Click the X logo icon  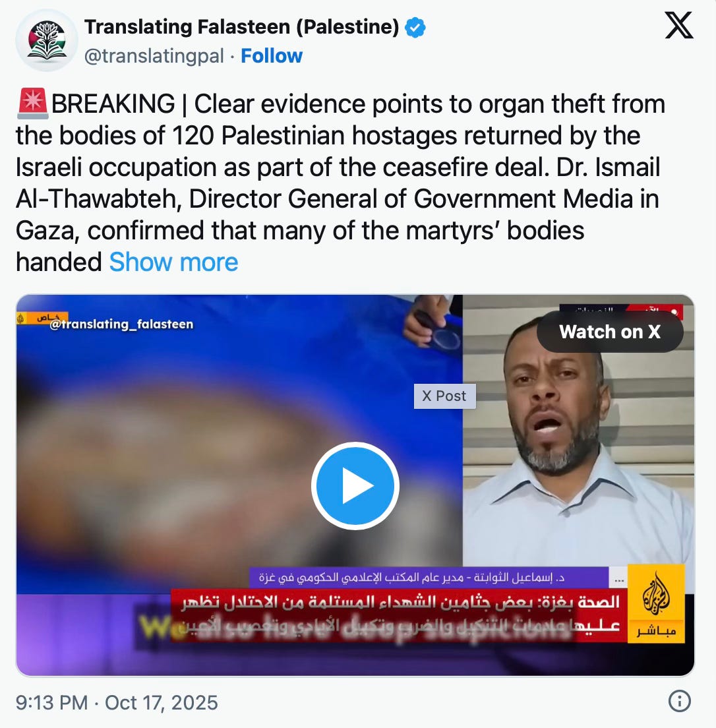point(679,26)
